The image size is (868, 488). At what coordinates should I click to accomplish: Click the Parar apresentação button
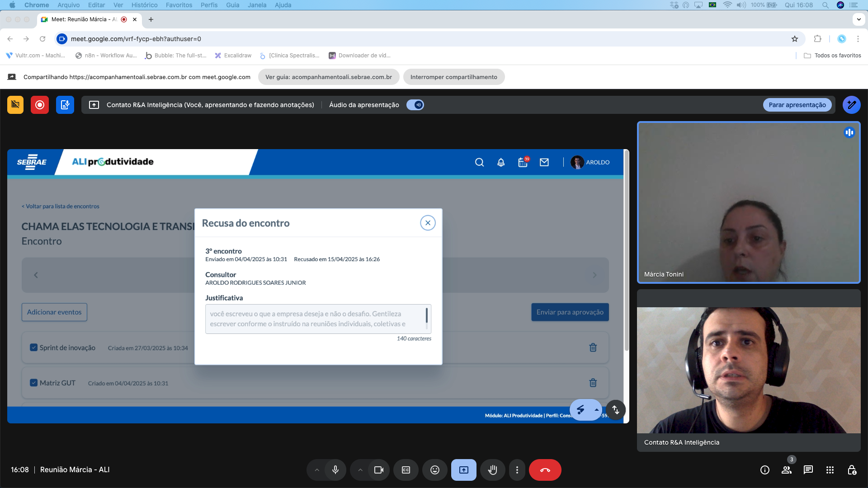click(797, 105)
